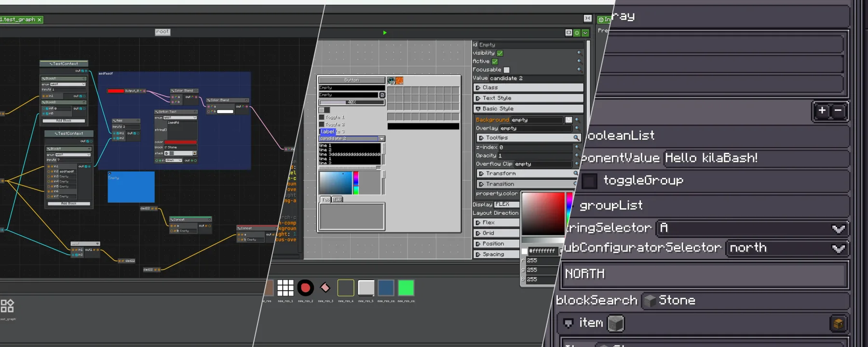Click the Button widget in the preview
Viewport: 868px width, 347px height.
[x=352, y=80]
